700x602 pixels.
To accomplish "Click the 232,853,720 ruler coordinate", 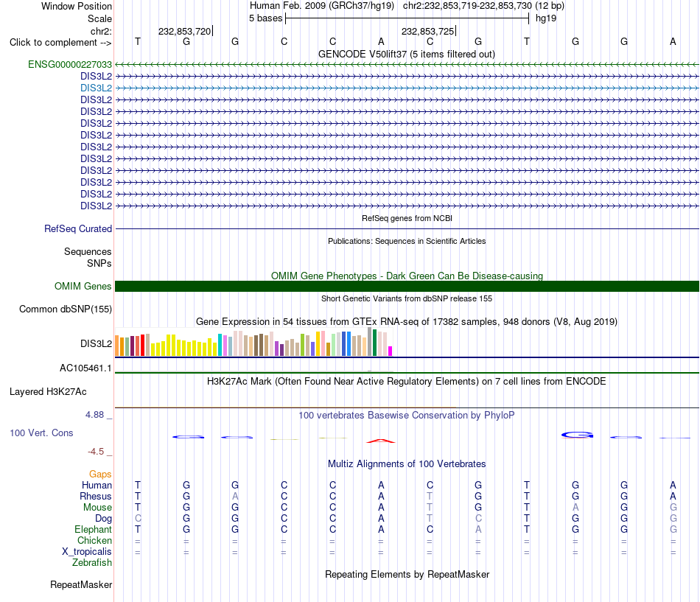I will point(184,31).
